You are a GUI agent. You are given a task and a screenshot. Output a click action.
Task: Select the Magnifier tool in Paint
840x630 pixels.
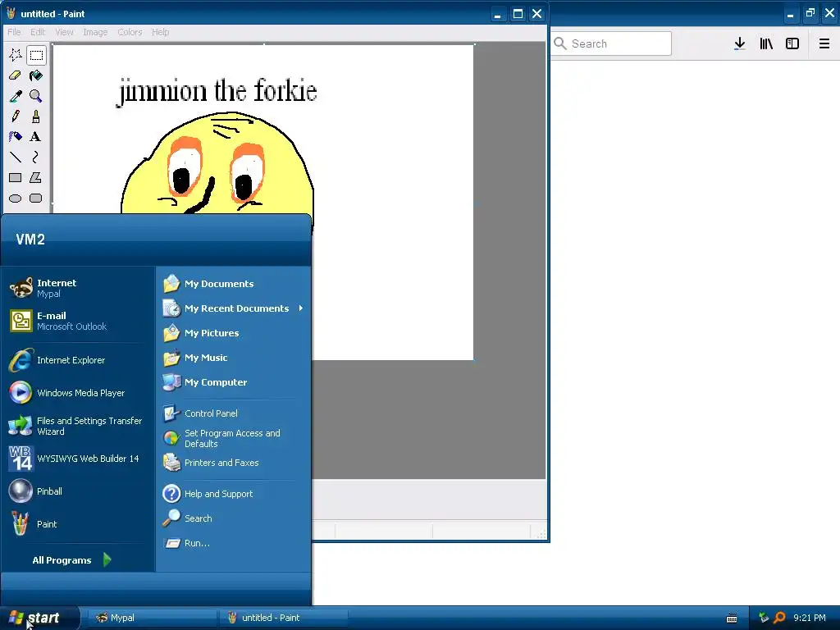tap(36, 96)
